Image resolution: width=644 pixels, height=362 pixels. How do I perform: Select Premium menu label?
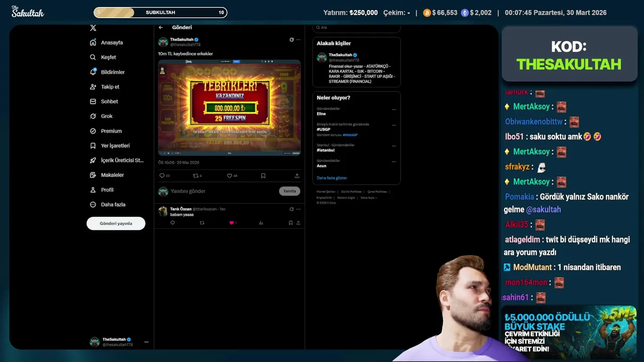(x=111, y=131)
